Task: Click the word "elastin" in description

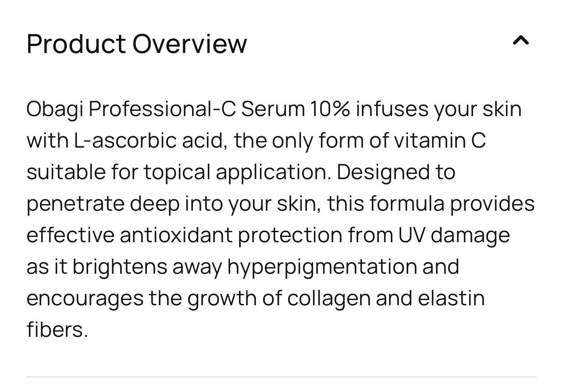Action: 452,298
